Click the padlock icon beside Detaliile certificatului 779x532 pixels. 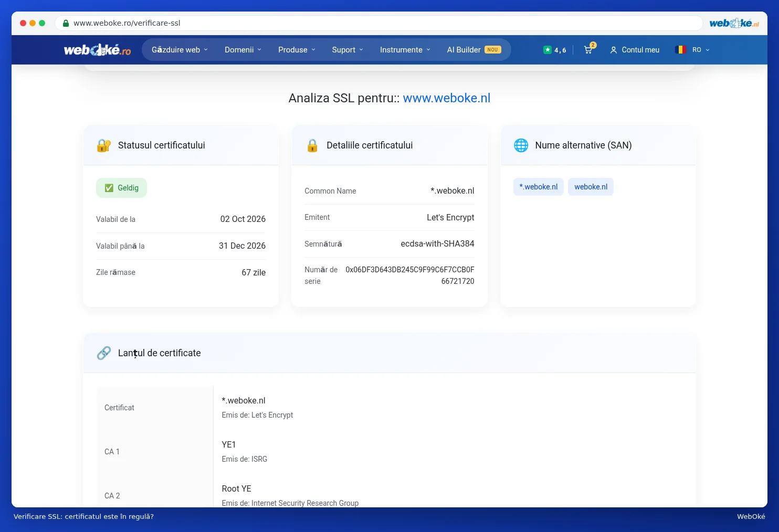click(x=312, y=145)
